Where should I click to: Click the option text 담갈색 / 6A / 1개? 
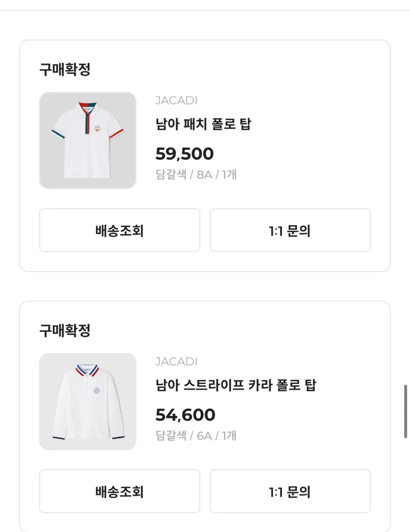(x=196, y=436)
